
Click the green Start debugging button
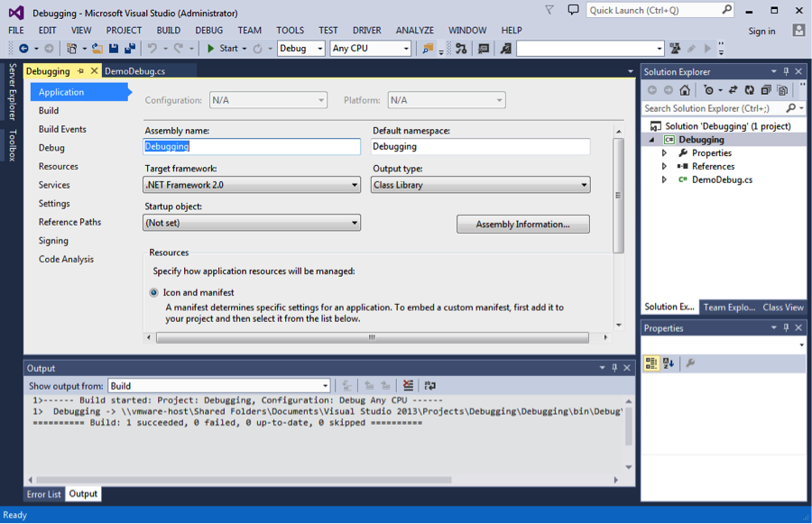click(223, 48)
